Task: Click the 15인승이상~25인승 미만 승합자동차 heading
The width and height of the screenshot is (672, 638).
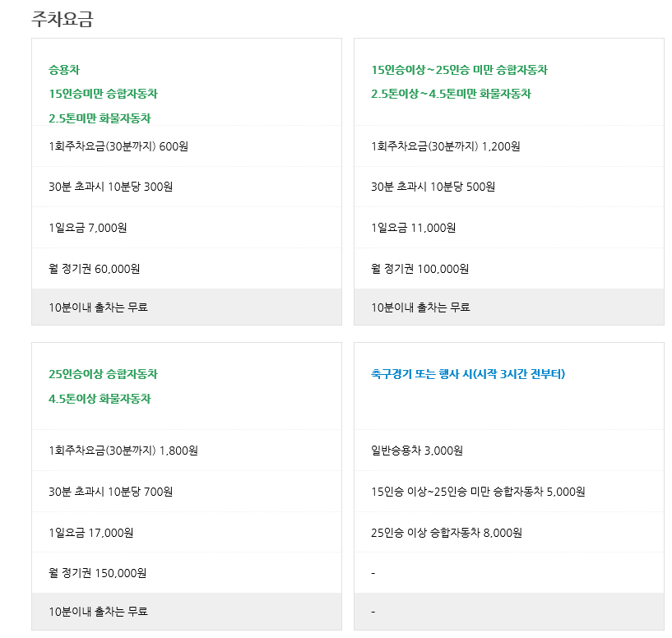Action: [459, 70]
